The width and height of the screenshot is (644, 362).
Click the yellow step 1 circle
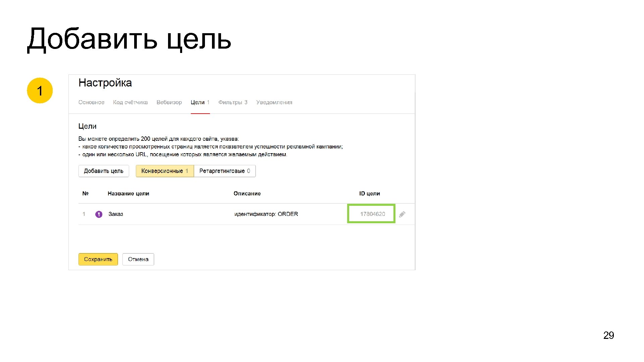pos(40,90)
